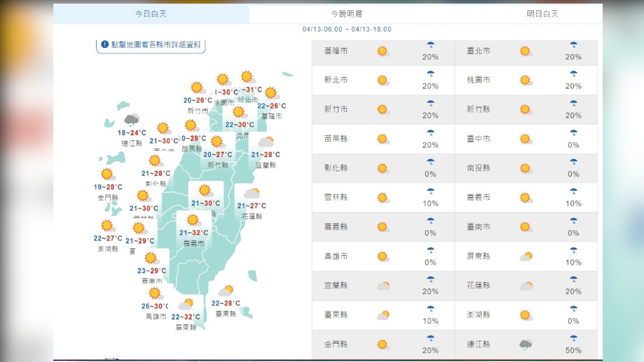Click the cloudy icon in 宜蘭縣 table row
644x362 pixels.
tap(383, 285)
